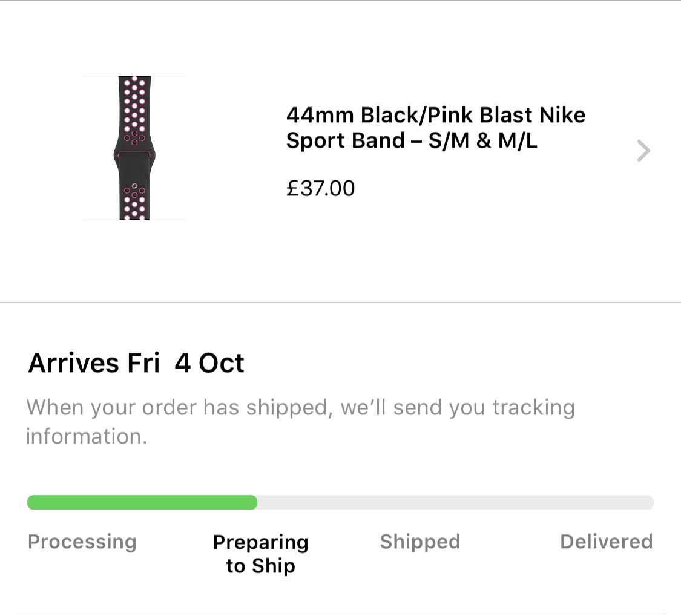681x616 pixels.
Task: Select the Shipped status step
Action: 419,542
